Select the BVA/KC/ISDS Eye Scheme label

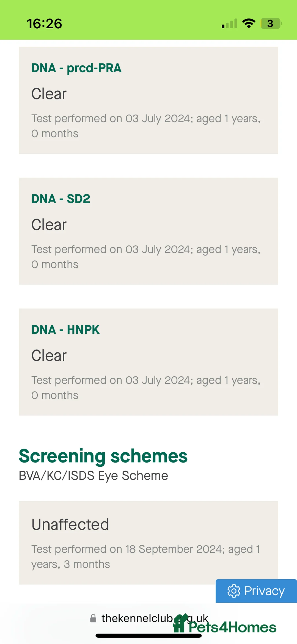93,475
